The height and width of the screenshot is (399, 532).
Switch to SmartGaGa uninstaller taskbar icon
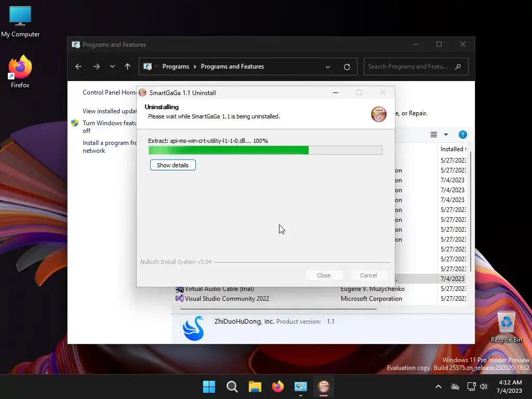(x=323, y=387)
